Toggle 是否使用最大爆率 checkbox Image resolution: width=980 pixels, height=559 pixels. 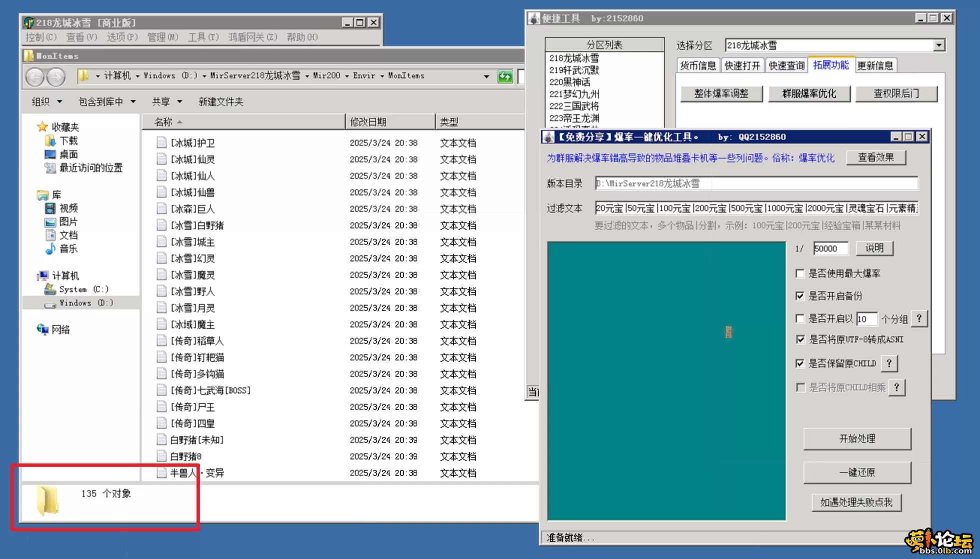[x=800, y=273]
